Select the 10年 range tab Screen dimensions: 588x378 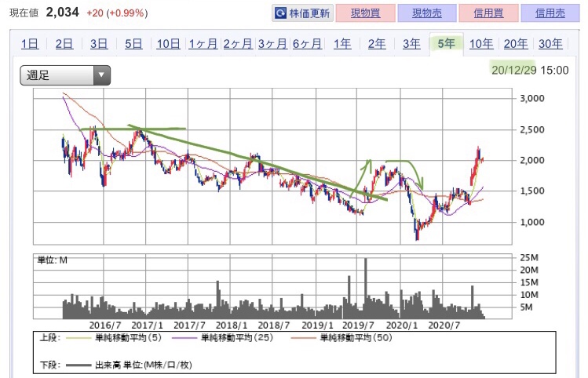click(x=480, y=44)
